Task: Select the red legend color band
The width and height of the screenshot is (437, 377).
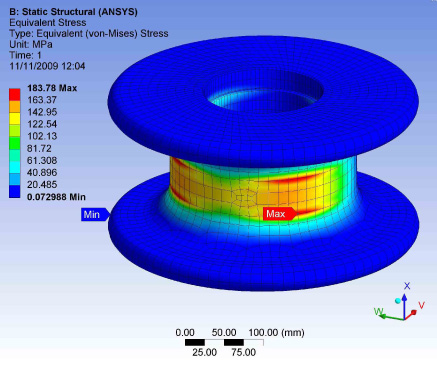Action: [x=15, y=95]
